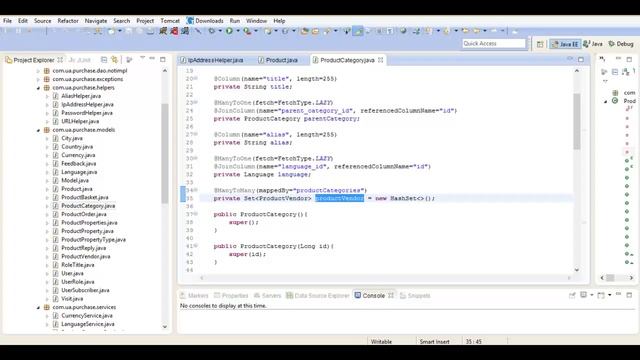Screen dimensions: 640x360
Task: Open Display Selected Console dropdown arrow
Action: pyautogui.click(x=591, y=295)
